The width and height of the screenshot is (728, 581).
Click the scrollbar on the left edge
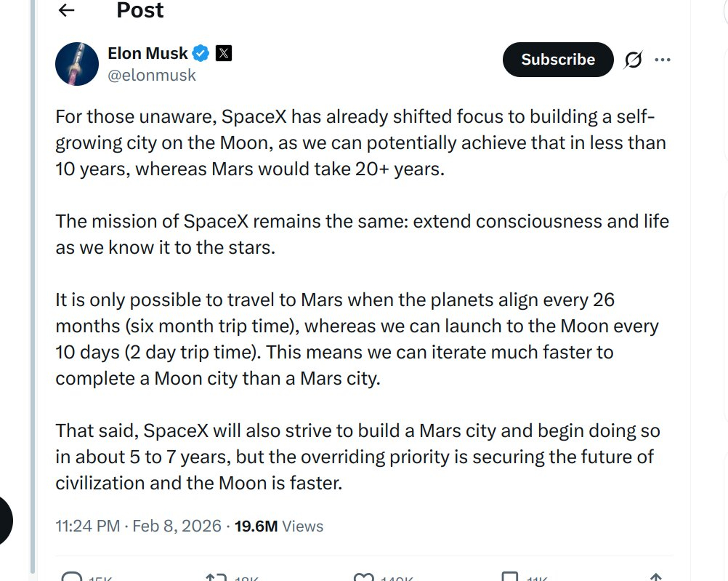click(x=32, y=291)
